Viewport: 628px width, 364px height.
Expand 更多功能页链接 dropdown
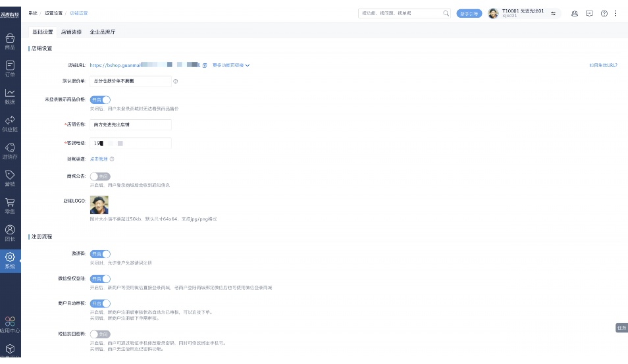[x=231, y=66]
